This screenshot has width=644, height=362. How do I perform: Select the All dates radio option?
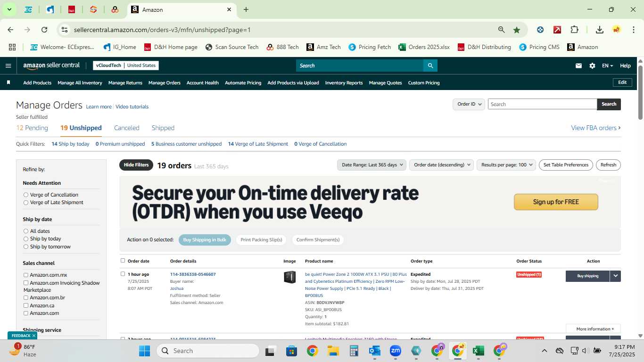pos(26,231)
